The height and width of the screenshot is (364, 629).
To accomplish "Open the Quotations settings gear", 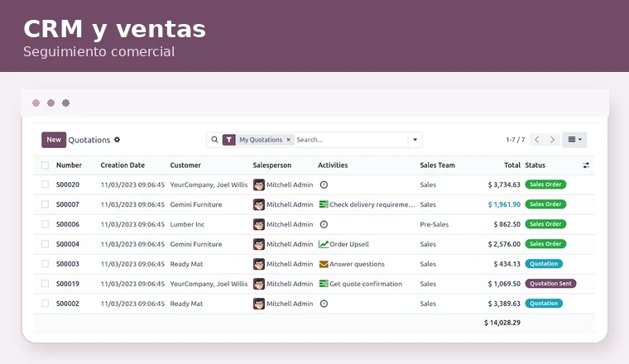I will (118, 140).
